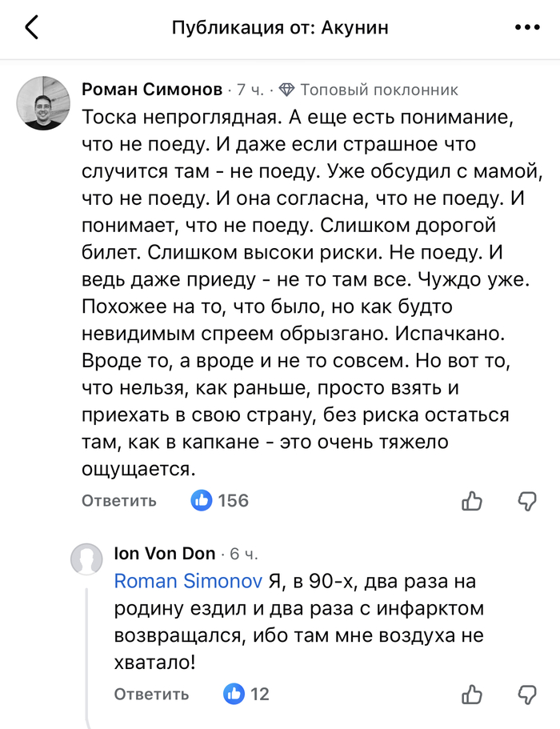Image resolution: width=560 pixels, height=729 pixels.
Task: View the blue like reaction icon beside 156
Action: pyautogui.click(x=202, y=501)
